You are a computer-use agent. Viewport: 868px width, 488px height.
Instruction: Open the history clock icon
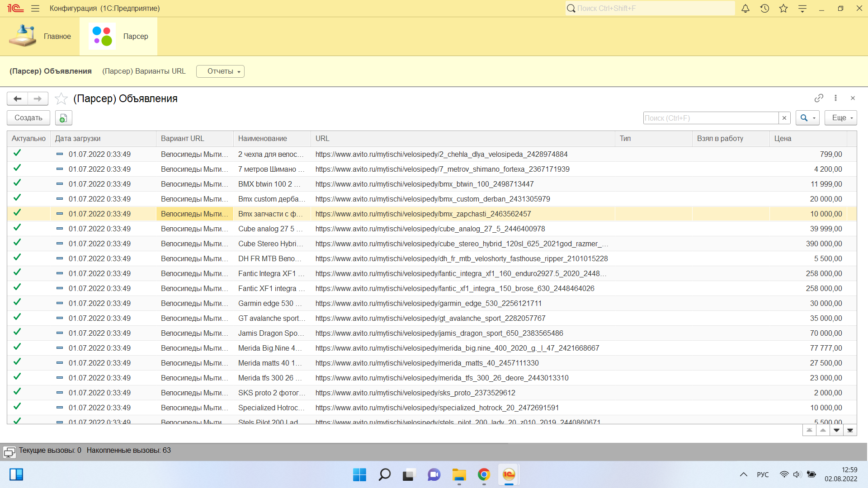click(x=764, y=8)
